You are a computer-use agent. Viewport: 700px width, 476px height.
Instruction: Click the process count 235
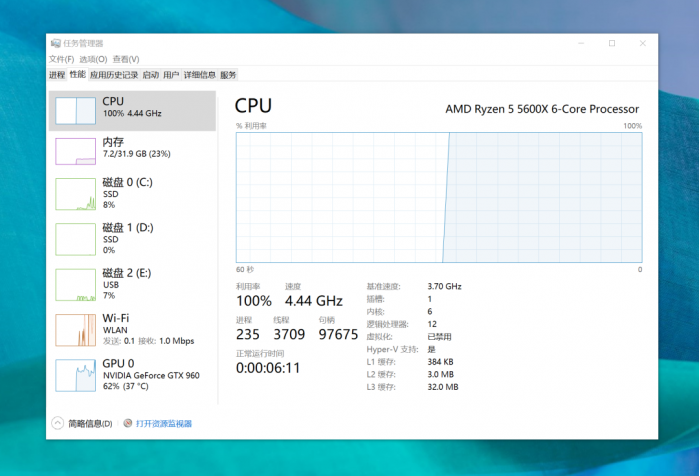(248, 334)
